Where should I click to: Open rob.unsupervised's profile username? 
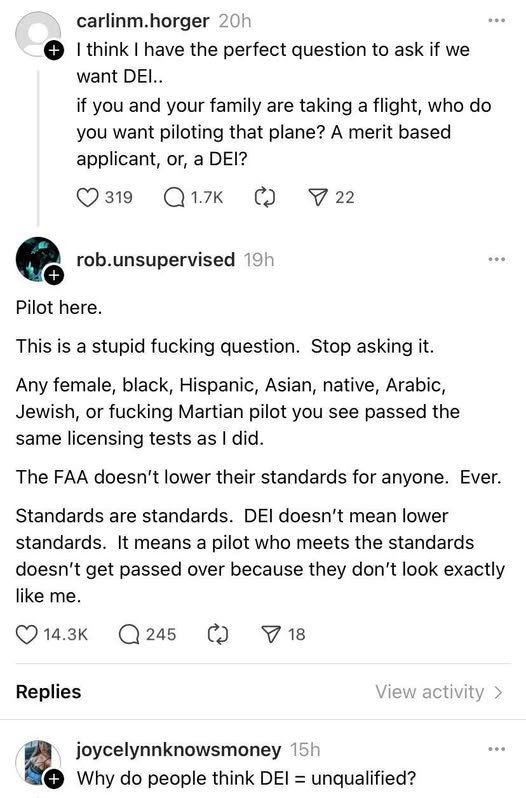156,260
